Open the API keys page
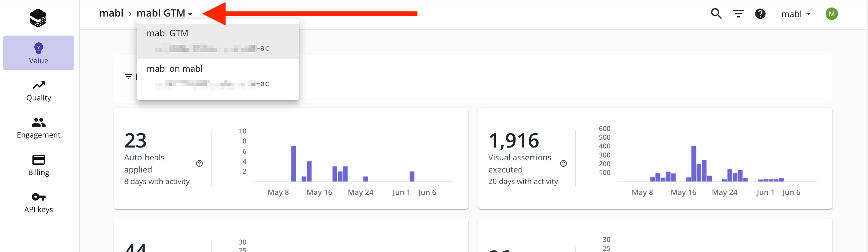The image size is (868, 252). coord(39,202)
